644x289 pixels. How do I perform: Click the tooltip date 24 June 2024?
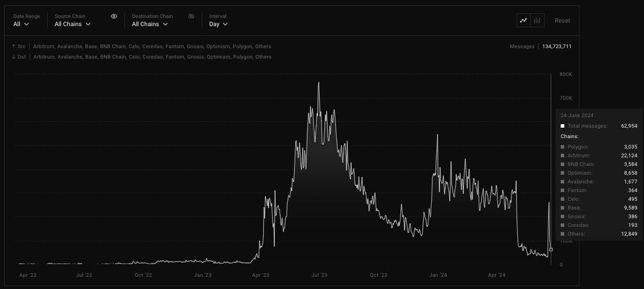(x=577, y=115)
